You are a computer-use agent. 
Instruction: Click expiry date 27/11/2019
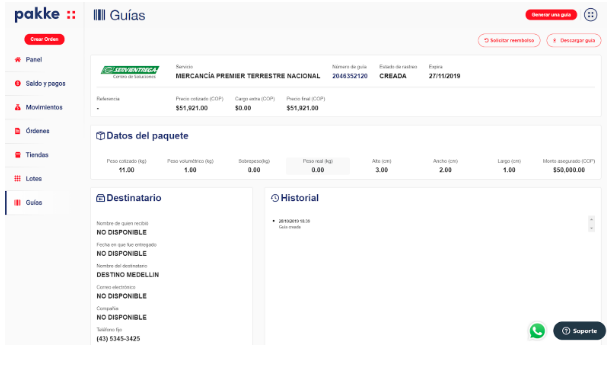[x=445, y=76]
